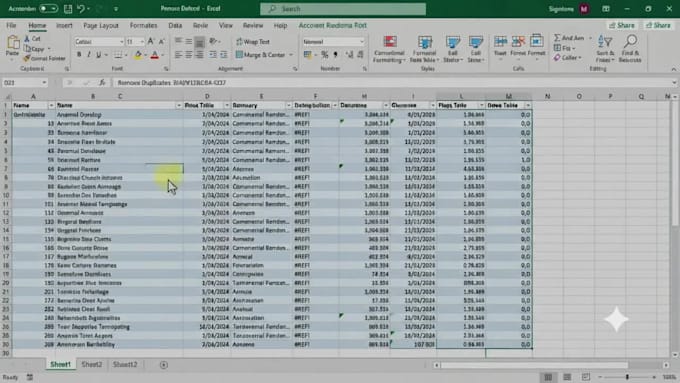Open the fill color dropdown arrow
This screenshot has height=383, width=680.
click(146, 55)
